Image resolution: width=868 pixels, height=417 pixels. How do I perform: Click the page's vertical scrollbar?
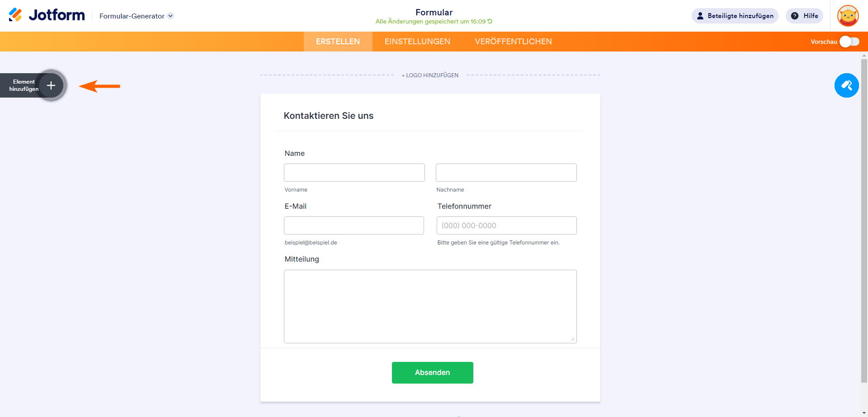point(864,217)
